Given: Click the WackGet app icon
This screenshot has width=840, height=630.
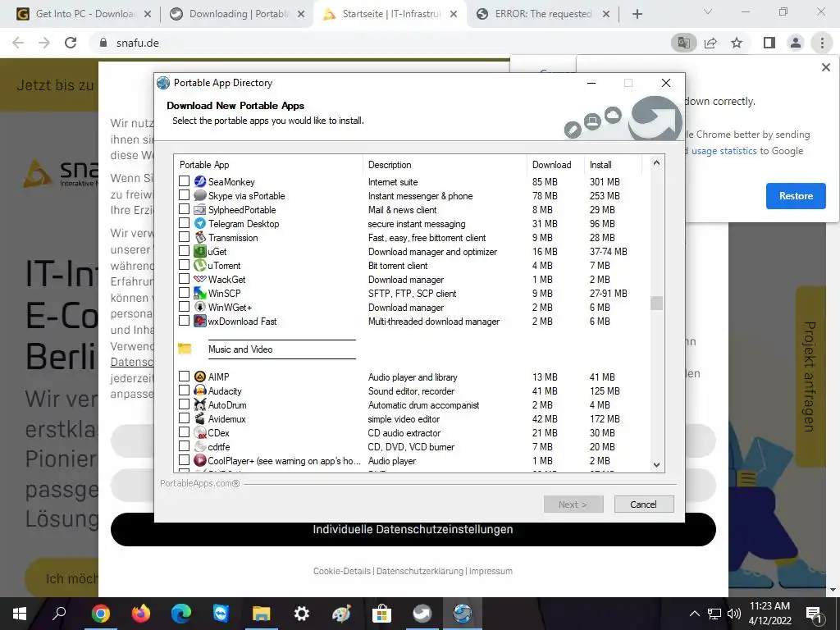Looking at the screenshot, I should coord(200,279).
